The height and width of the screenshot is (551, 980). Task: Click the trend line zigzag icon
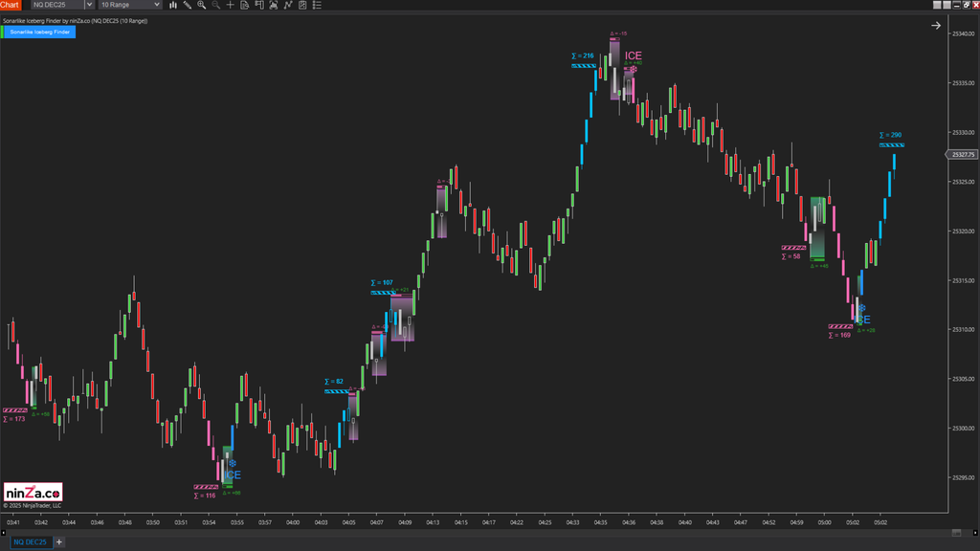point(289,5)
